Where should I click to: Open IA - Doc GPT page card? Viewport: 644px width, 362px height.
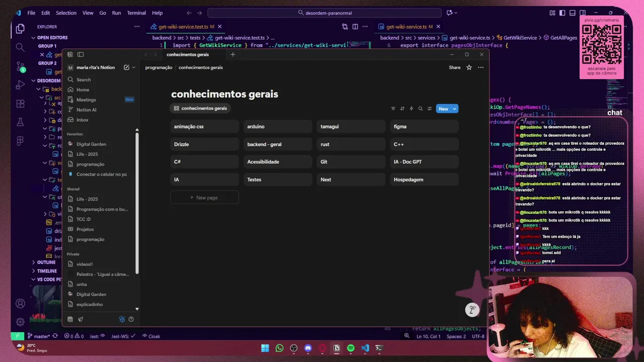click(x=424, y=162)
